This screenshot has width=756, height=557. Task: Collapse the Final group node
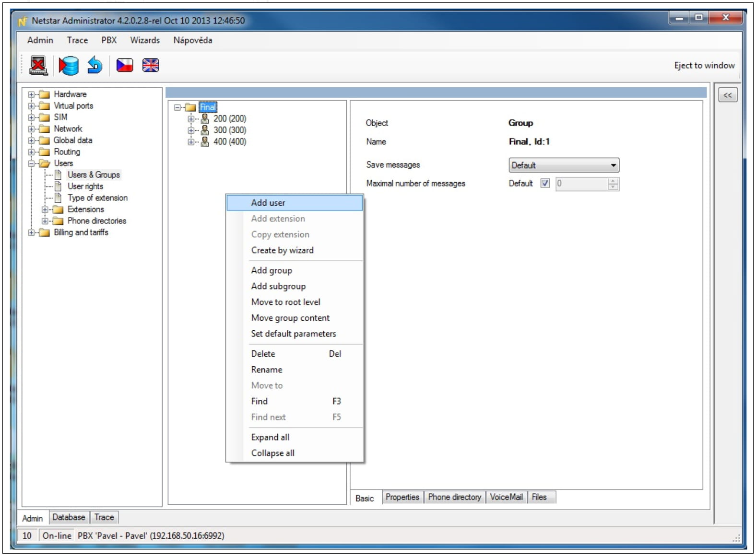coord(177,107)
